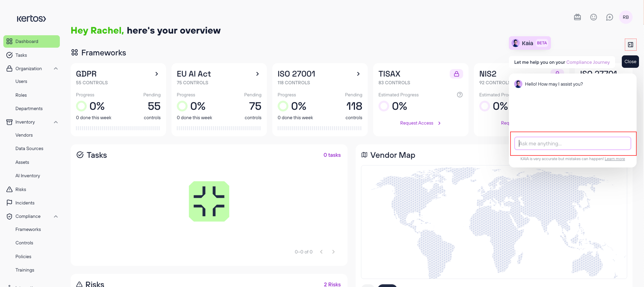Collapse the Organization section chevron
Screen dimensions: 644x287
(56, 68)
